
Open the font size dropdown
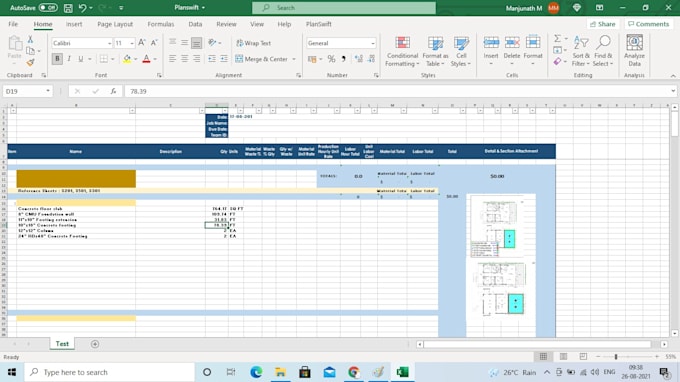click(x=132, y=43)
